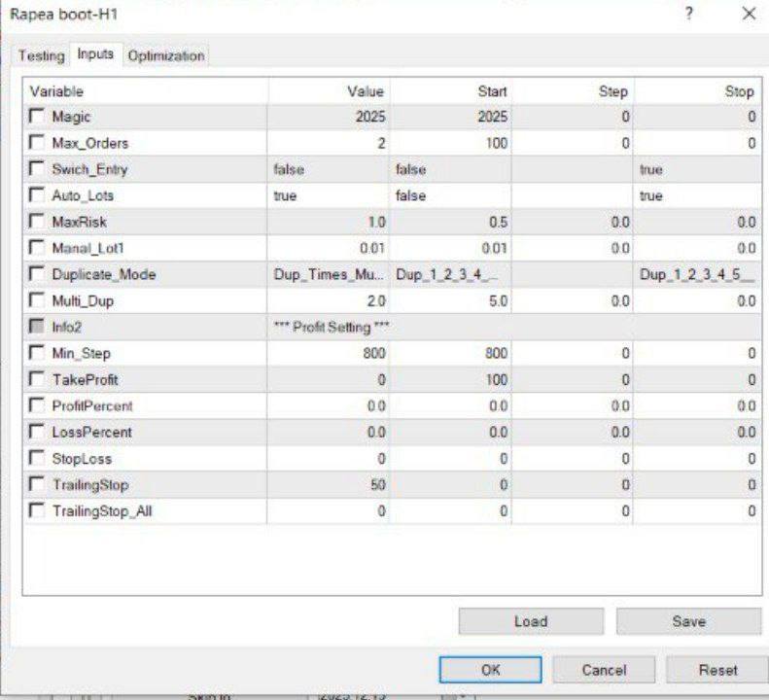Viewport: 769px width, 700px height.
Task: Close the Rapea boot-H1 dialog
Action: point(748,14)
